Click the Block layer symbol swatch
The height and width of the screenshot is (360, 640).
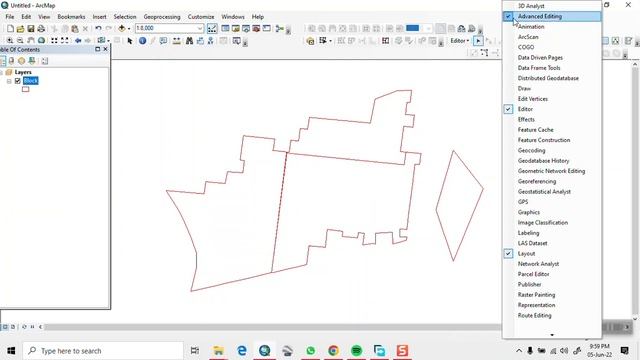click(x=25, y=89)
